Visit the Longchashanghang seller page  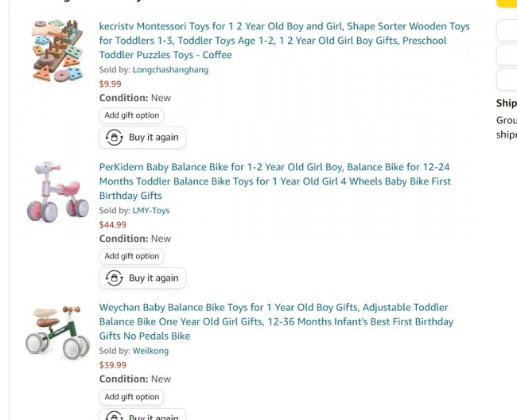click(170, 70)
